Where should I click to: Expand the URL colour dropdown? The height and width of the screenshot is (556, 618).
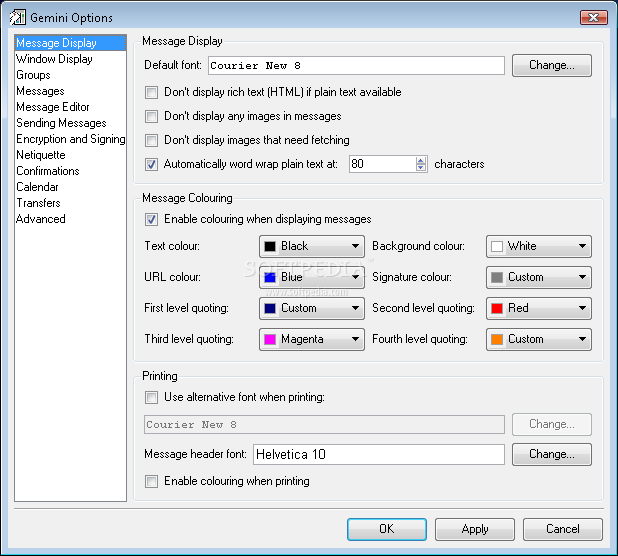point(312,277)
